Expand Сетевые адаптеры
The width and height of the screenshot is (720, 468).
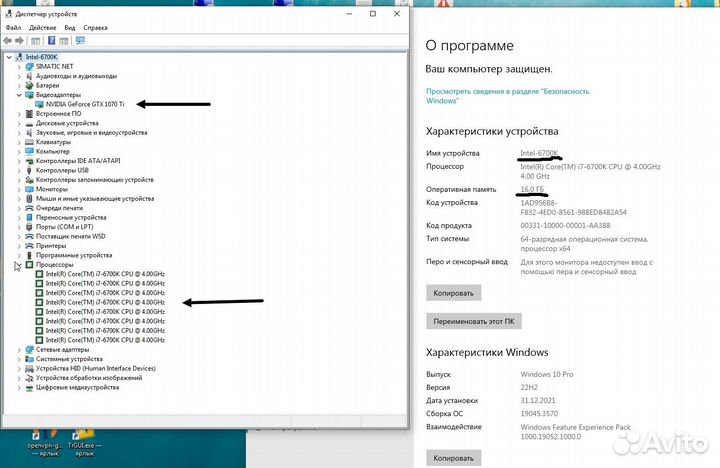(19, 350)
